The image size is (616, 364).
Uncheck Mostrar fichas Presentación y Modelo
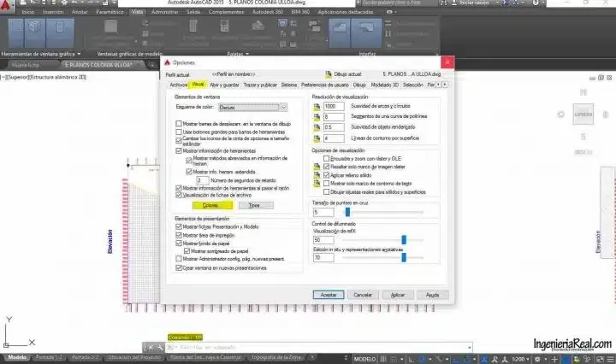[179, 226]
